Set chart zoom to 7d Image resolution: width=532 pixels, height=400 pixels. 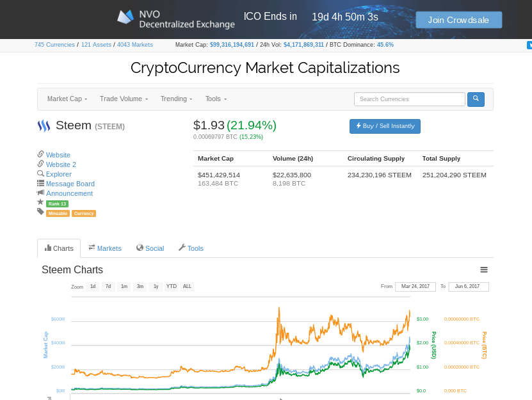tap(108, 286)
